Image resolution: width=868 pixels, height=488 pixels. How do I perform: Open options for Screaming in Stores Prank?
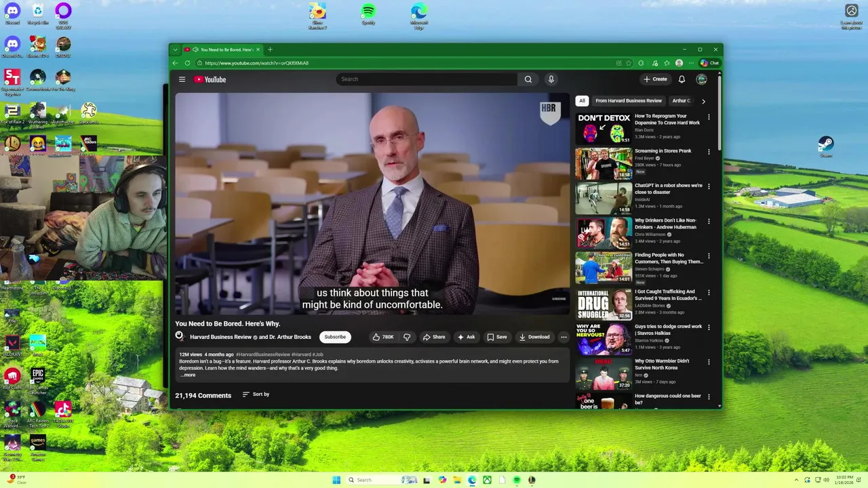click(709, 152)
